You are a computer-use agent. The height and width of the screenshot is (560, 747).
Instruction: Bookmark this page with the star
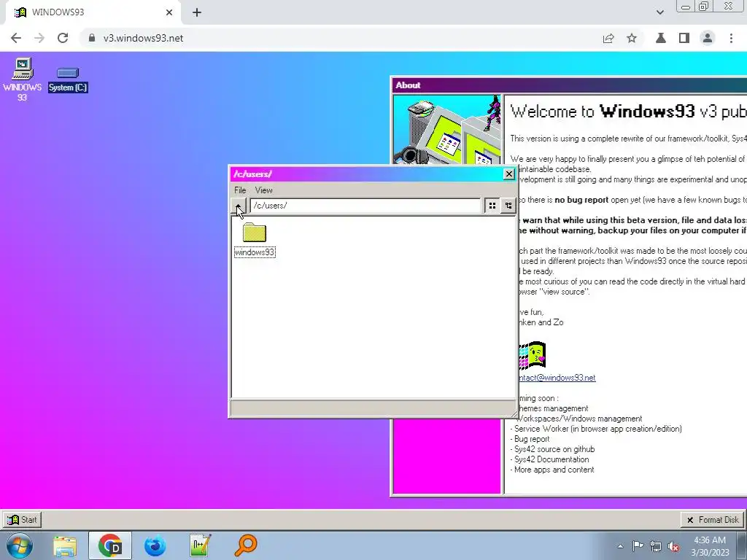click(632, 38)
